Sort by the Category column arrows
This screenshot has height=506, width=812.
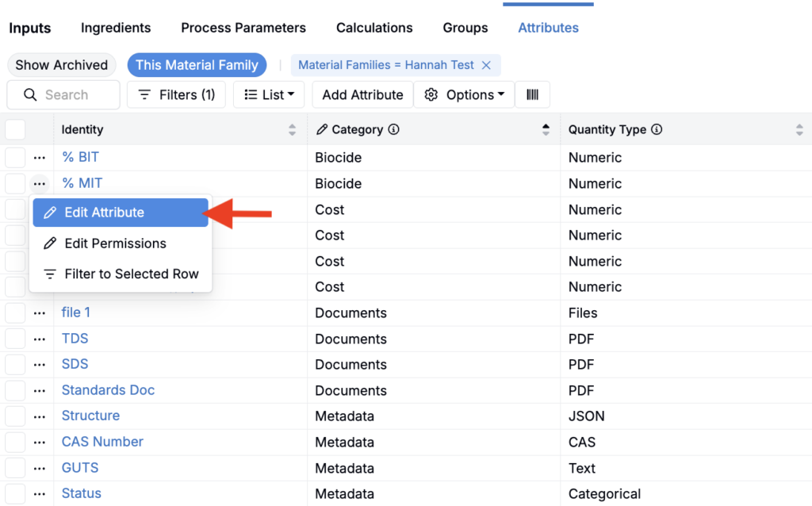click(x=546, y=129)
